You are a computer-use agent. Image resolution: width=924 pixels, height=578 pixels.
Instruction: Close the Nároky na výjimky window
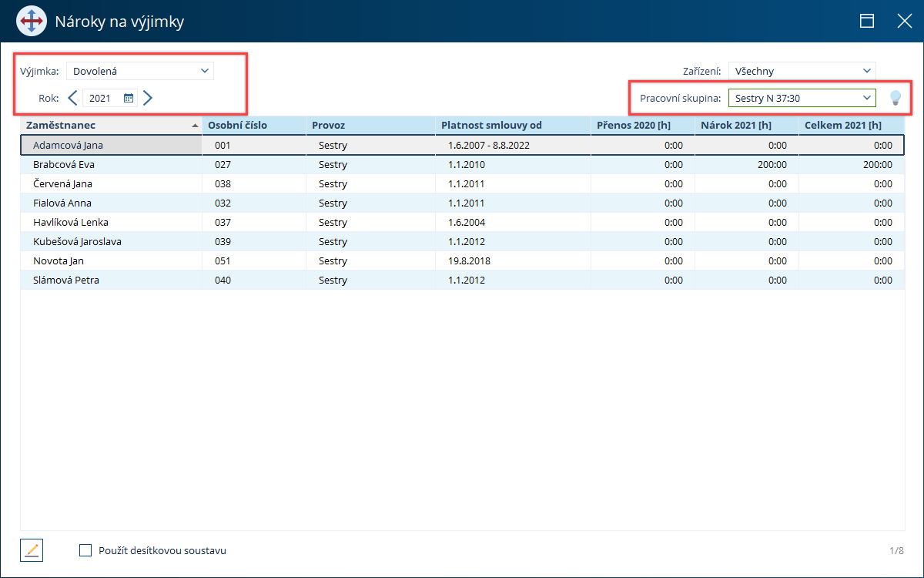point(905,21)
